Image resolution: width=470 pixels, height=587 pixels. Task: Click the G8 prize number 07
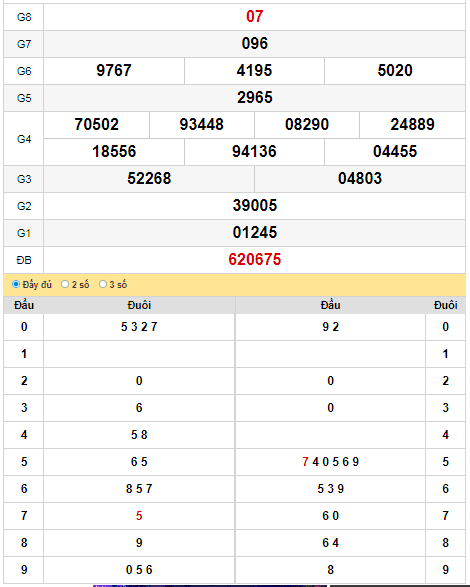255,16
